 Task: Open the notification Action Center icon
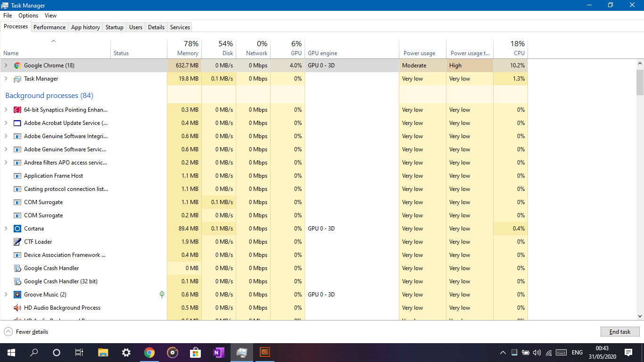tap(628, 353)
